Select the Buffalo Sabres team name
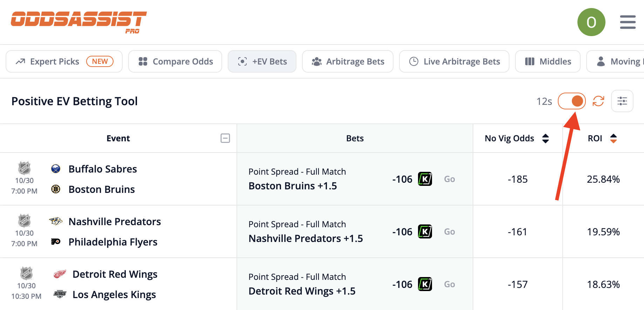This screenshot has height=310, width=644. [103, 169]
